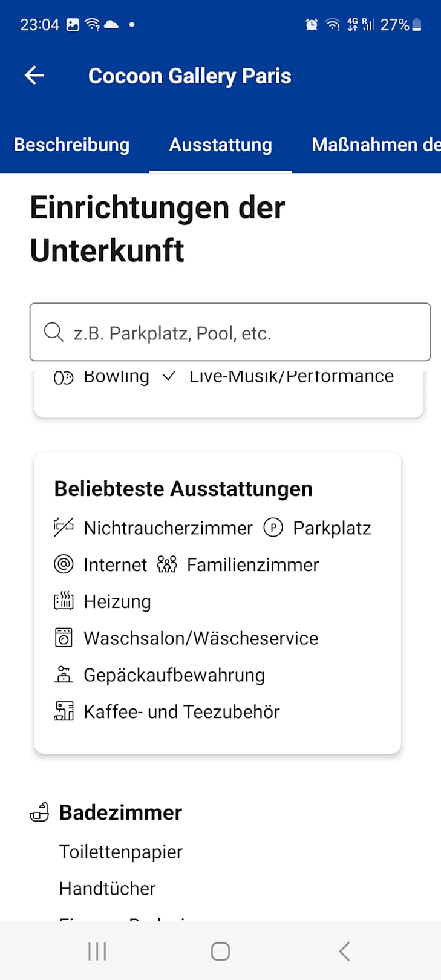This screenshot has width=441, height=980.
Task: Tap the Toilettenpapier list item
Action: pyautogui.click(x=121, y=852)
